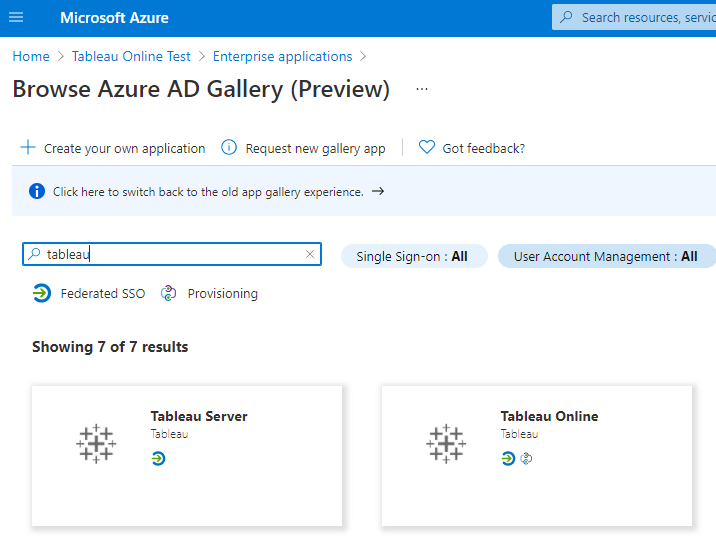Click the chevron after Enterprise applications breadcrumb
This screenshot has width=716, height=542.
click(363, 56)
